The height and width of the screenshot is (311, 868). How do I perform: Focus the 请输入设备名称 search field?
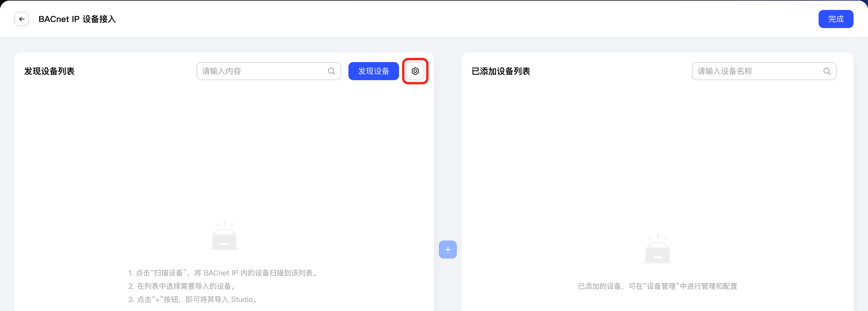click(764, 71)
